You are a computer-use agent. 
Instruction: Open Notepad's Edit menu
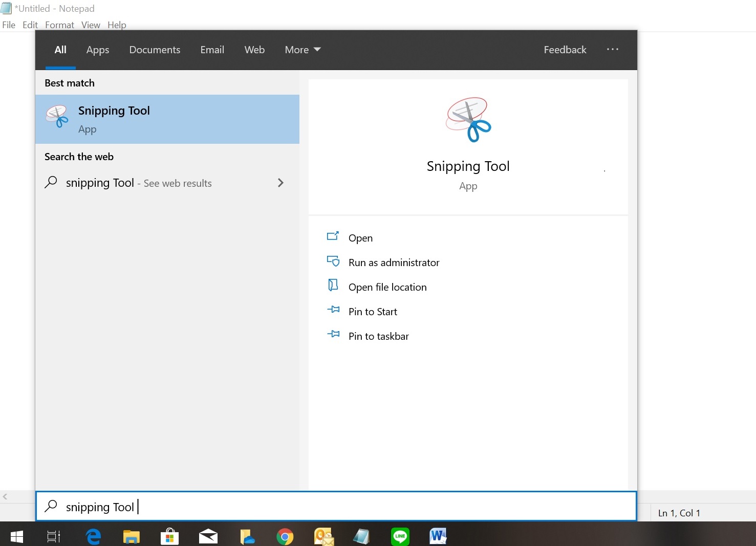(x=30, y=25)
